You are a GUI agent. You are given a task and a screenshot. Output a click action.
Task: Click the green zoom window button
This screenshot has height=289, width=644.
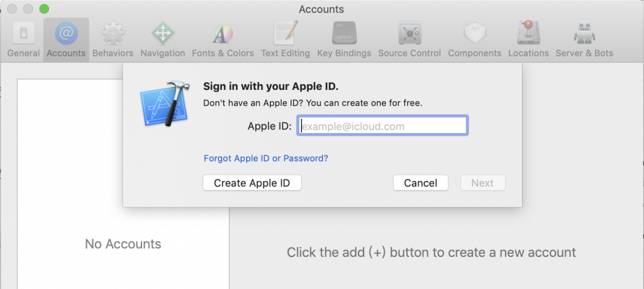pyautogui.click(x=44, y=9)
